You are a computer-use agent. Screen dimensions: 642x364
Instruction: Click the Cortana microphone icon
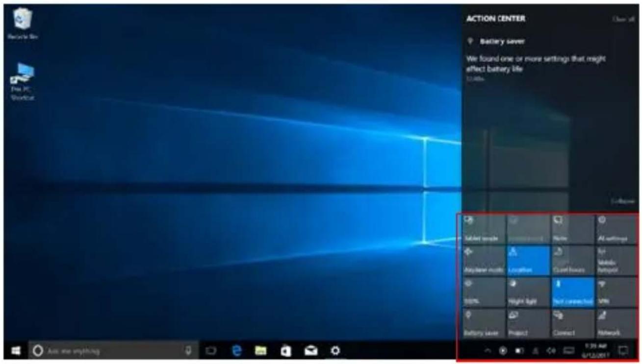click(x=188, y=351)
